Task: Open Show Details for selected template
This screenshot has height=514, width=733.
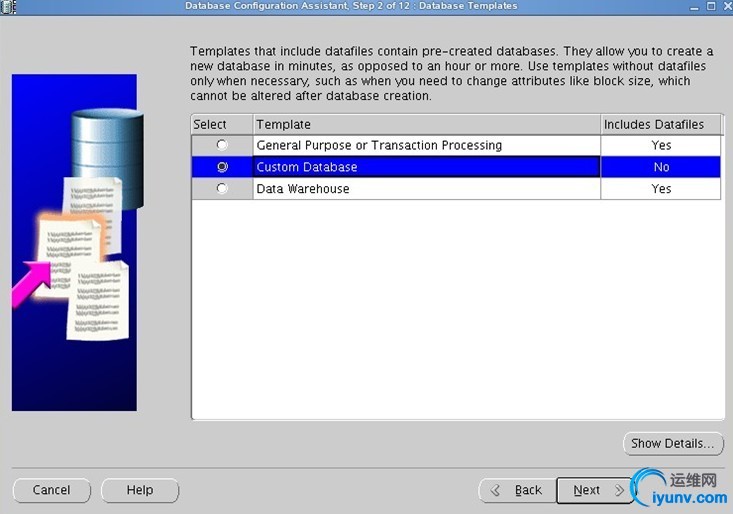Action: tap(673, 443)
